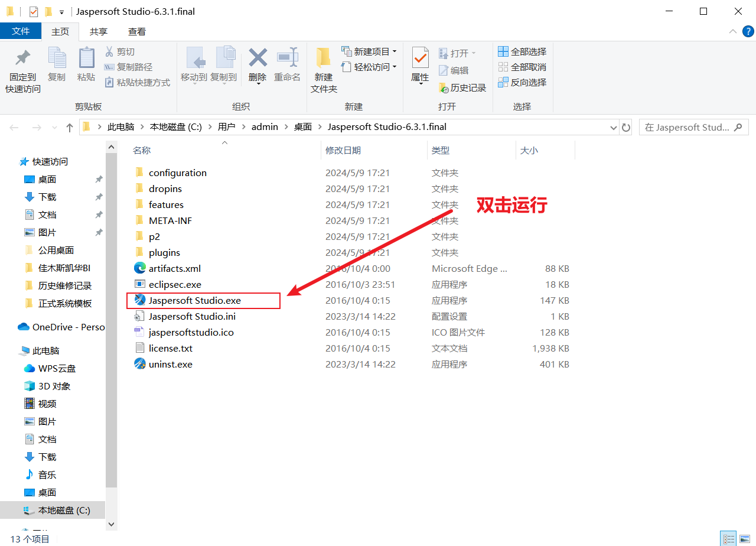Switch to the 主页 tab
Viewport: 756px width, 546px height.
point(60,31)
